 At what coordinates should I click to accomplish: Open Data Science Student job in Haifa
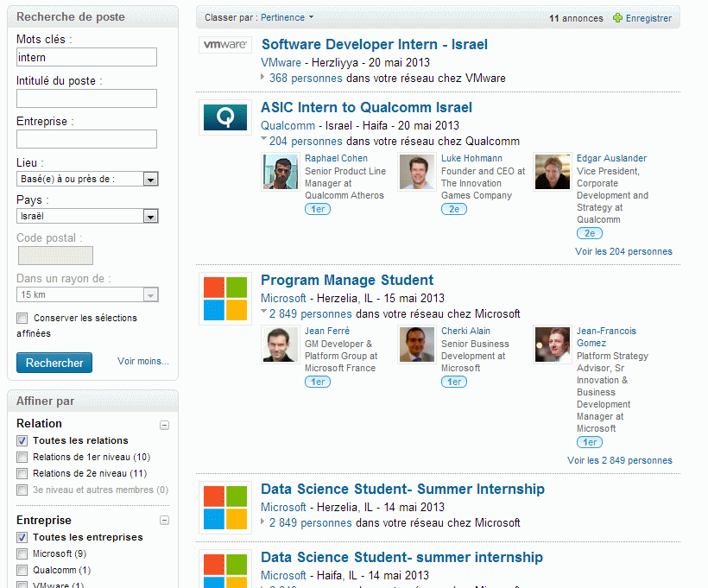click(x=401, y=557)
